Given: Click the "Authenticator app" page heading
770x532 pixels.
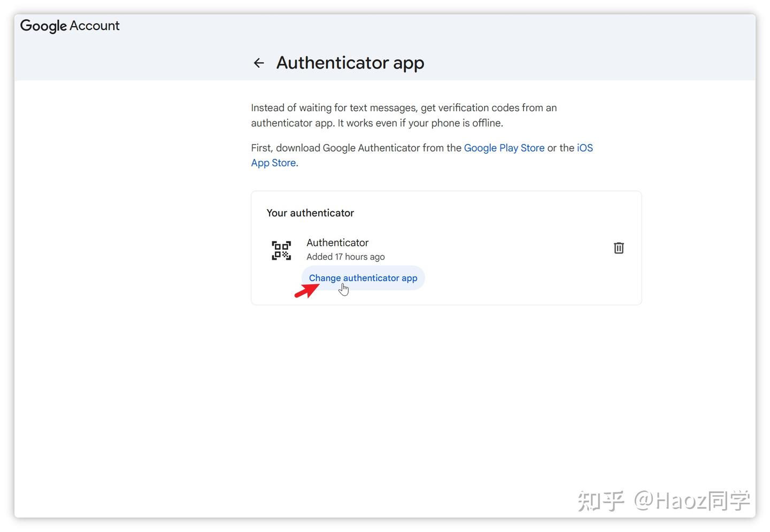Looking at the screenshot, I should [x=350, y=63].
